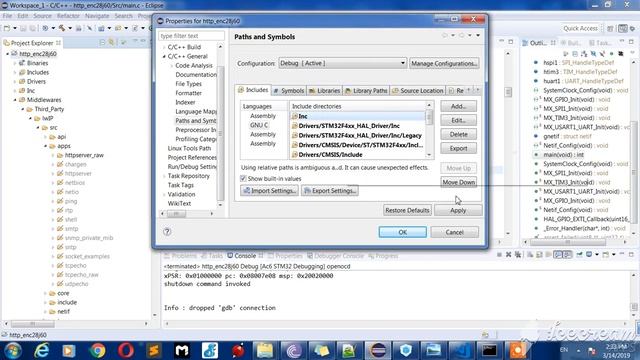Open Linux Tools Path page
This screenshot has height=360, width=640.
pyautogui.click(x=189, y=148)
